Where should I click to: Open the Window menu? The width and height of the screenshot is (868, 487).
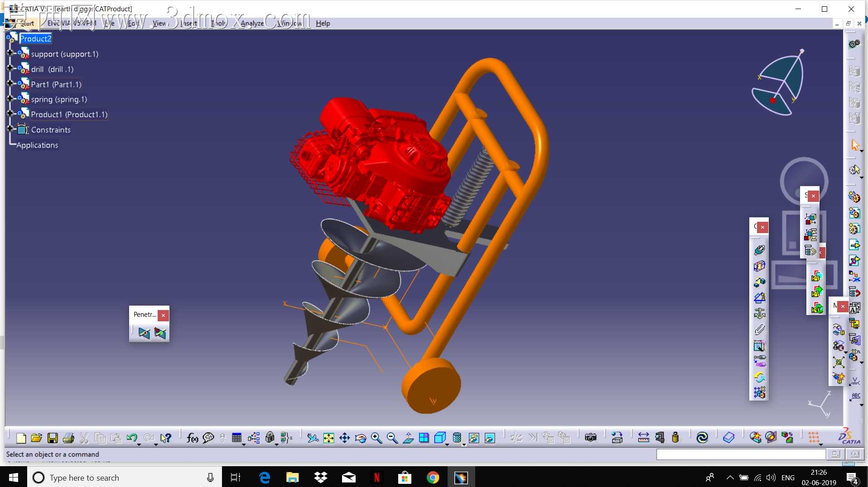[x=290, y=23]
